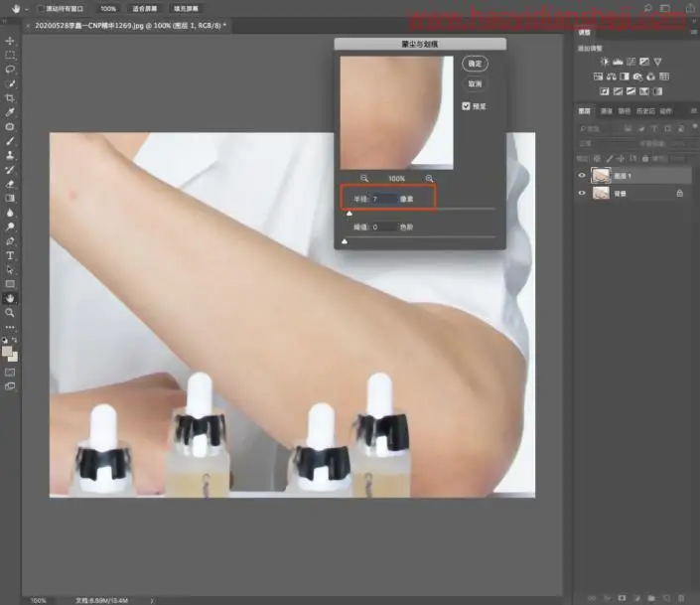Click the 适合屏幕 fit screen button
The image size is (700, 605).
pyautogui.click(x=145, y=9)
